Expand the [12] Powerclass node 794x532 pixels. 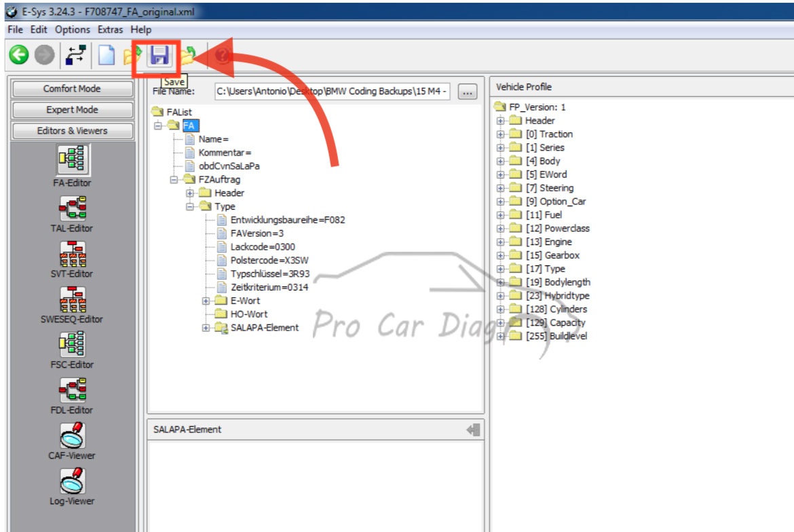[500, 228]
